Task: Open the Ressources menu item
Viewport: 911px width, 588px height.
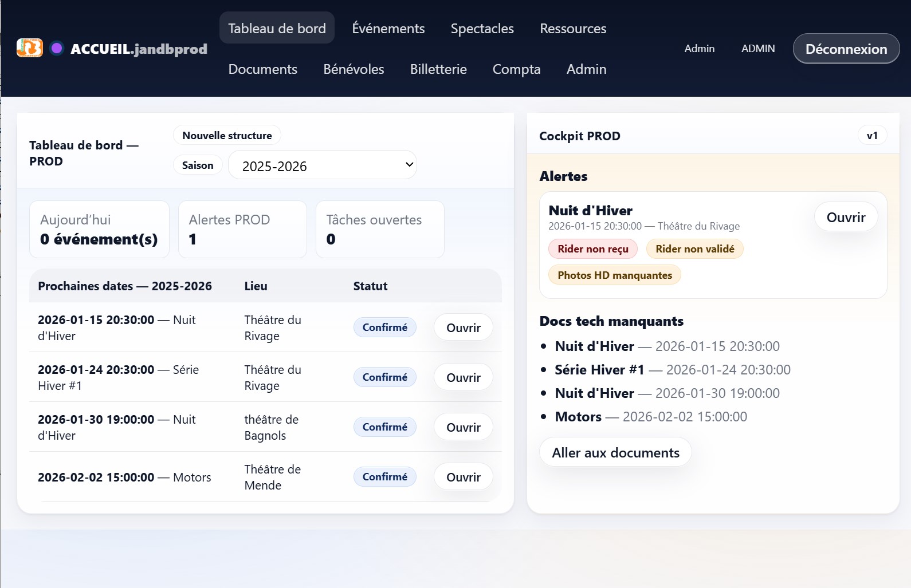Action: point(572,28)
